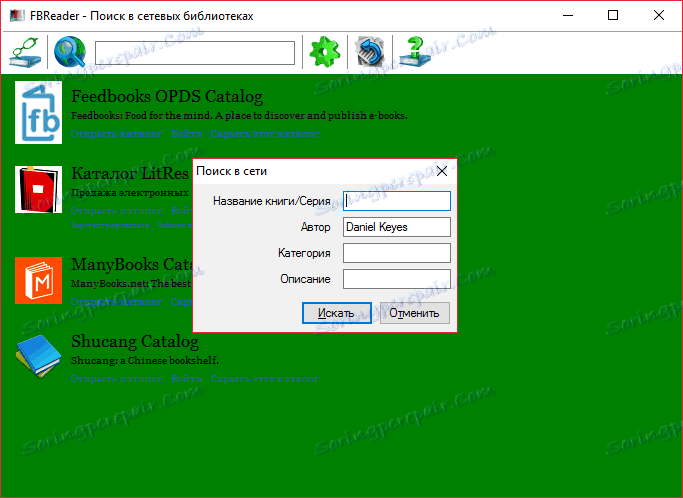
Task: Select the Shucang Catalog title
Action: (x=135, y=341)
